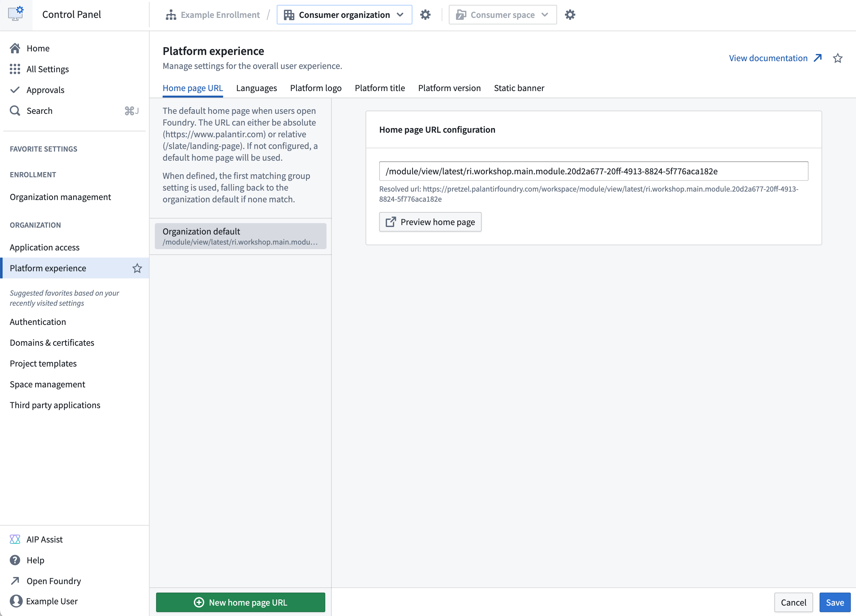This screenshot has height=616, width=856.
Task: Open Application access setting
Action: (x=74, y=247)
